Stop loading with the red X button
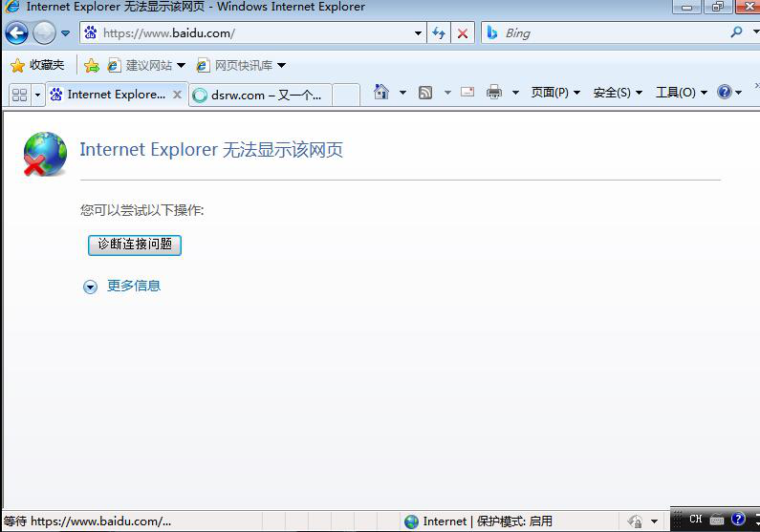This screenshot has width=760, height=532. (463, 32)
